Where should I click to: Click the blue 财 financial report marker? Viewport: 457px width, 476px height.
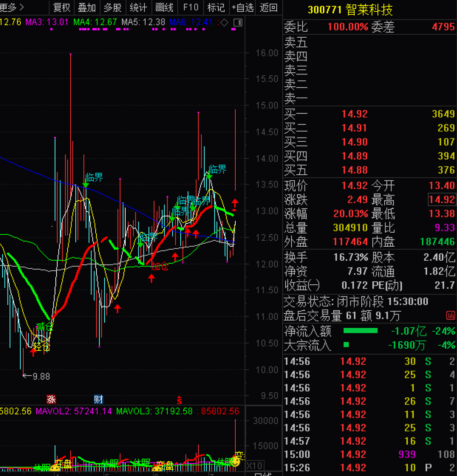[x=99, y=399]
